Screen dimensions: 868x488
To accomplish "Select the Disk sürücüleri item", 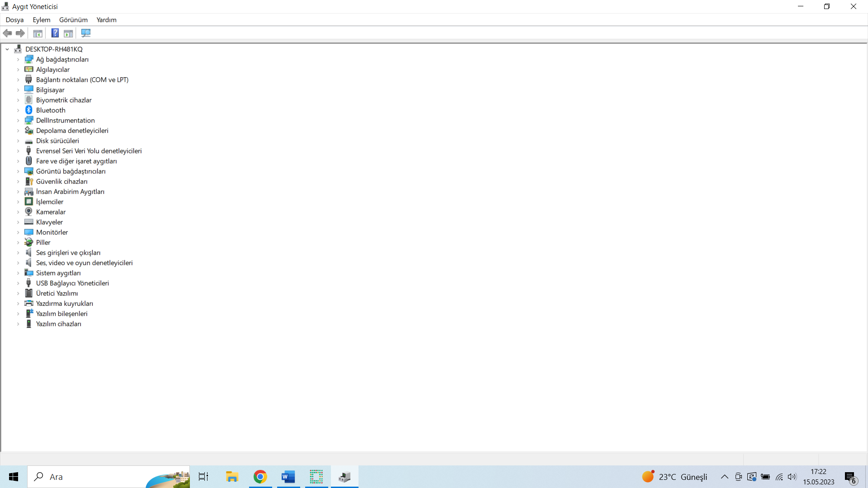I will tap(57, 141).
